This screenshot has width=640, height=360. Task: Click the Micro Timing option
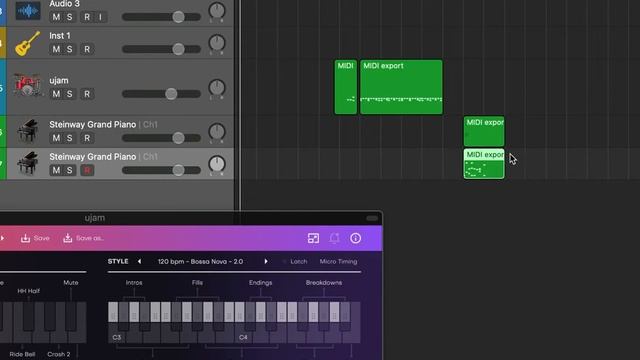pos(338,261)
